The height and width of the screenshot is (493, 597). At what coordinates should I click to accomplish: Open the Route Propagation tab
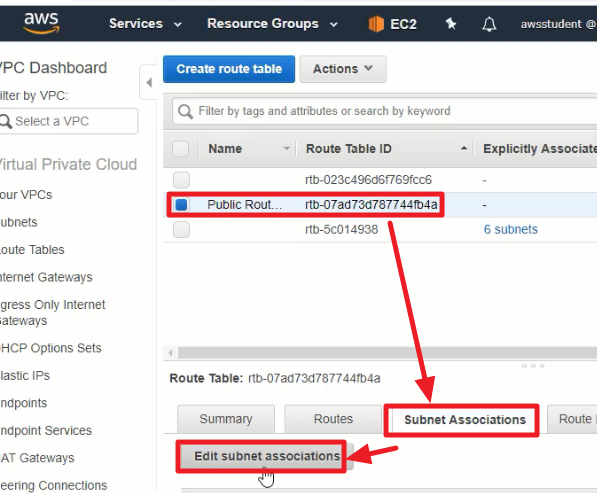coord(572,419)
